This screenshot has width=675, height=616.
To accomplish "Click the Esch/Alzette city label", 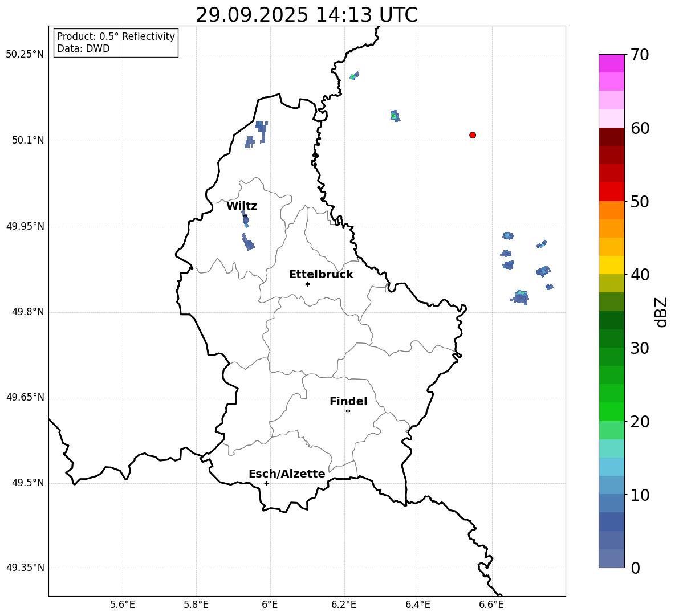I will 287,474.
